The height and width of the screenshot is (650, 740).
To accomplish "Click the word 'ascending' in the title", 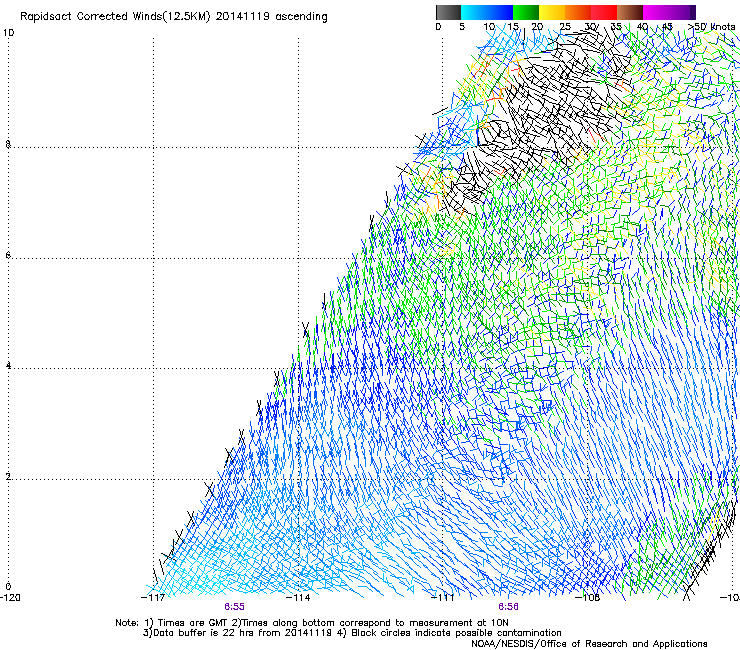I will click(x=301, y=17).
